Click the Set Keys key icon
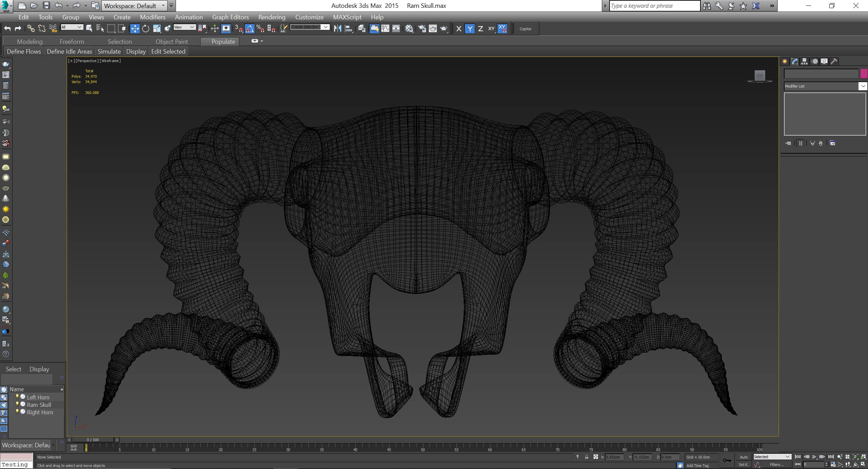868x469 pixels. pos(727,461)
